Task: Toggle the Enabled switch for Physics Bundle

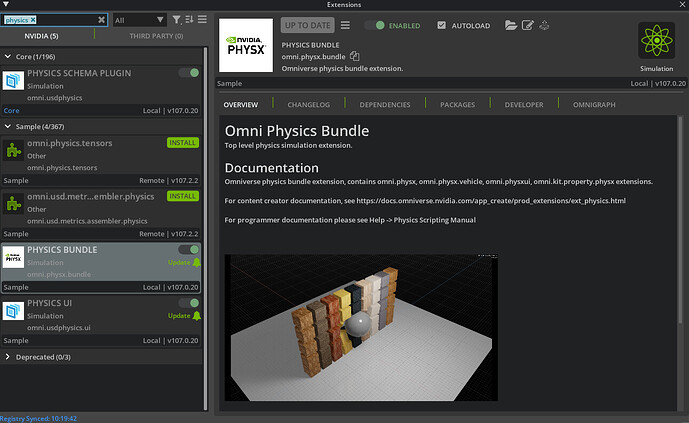Action: (x=376, y=25)
